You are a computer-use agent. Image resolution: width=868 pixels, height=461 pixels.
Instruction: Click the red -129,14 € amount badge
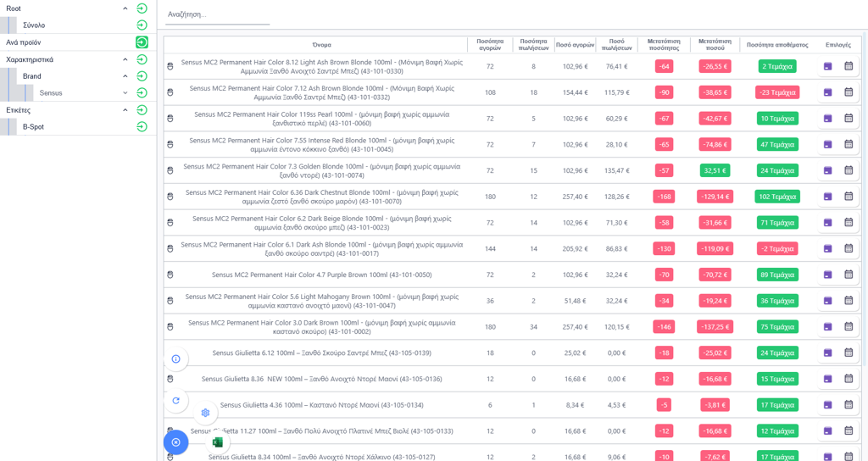point(715,197)
